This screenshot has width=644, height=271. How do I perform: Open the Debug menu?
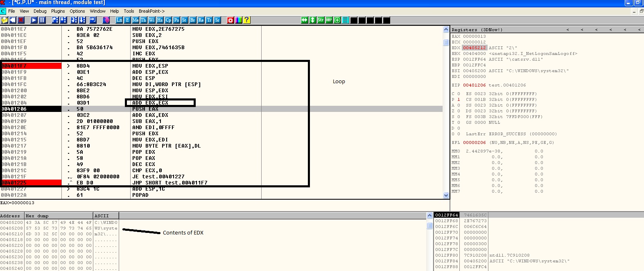point(40,11)
